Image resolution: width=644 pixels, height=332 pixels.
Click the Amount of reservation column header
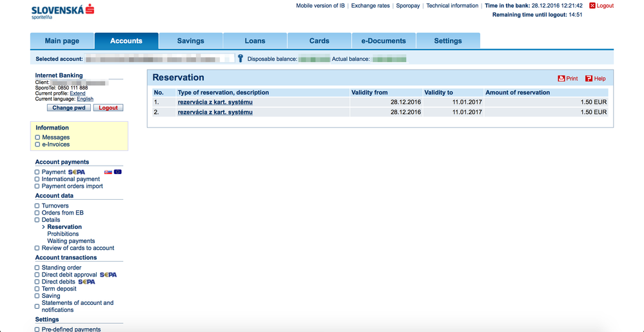518,92
